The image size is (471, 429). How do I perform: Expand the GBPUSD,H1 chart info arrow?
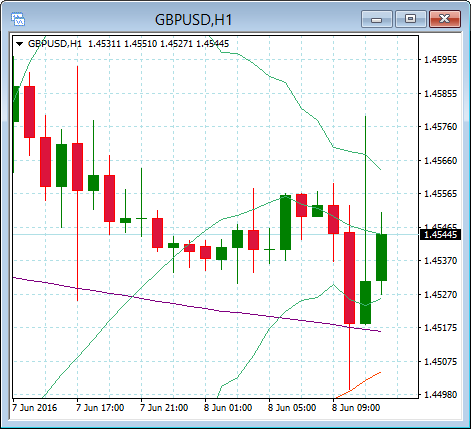[x=20, y=44]
